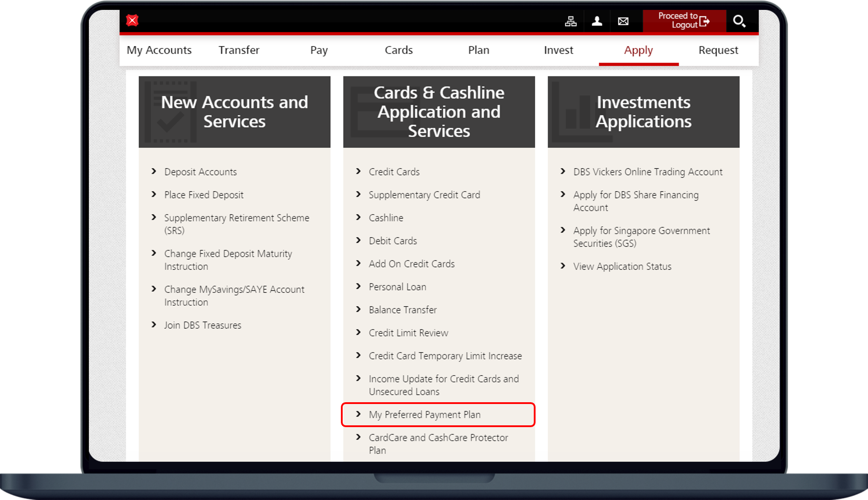This screenshot has height=500, width=868.
Task: Open Supplementary Retirement Scheme (SRS) link
Action: coord(236,224)
